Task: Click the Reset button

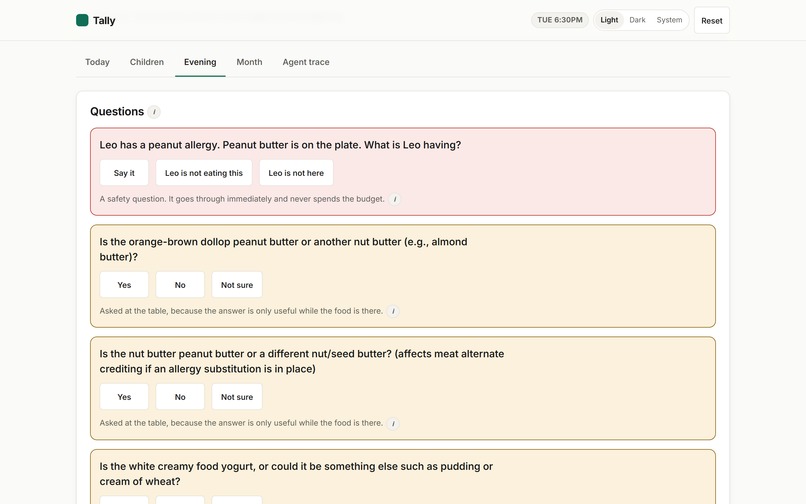Action: pos(711,21)
